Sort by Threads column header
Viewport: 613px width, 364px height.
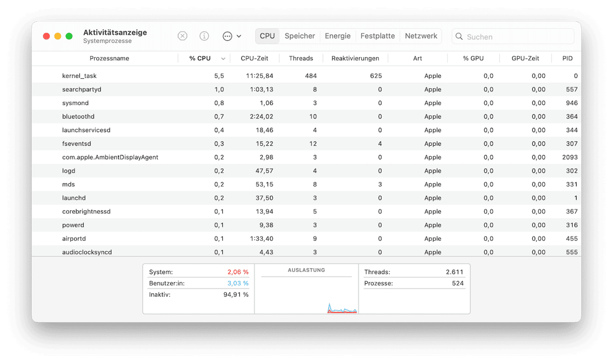[301, 58]
